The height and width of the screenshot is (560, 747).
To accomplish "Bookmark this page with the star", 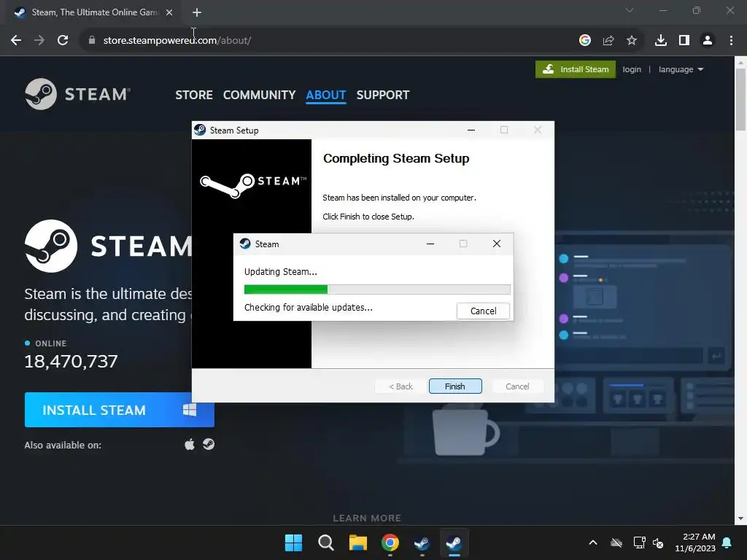I will 632,41.
